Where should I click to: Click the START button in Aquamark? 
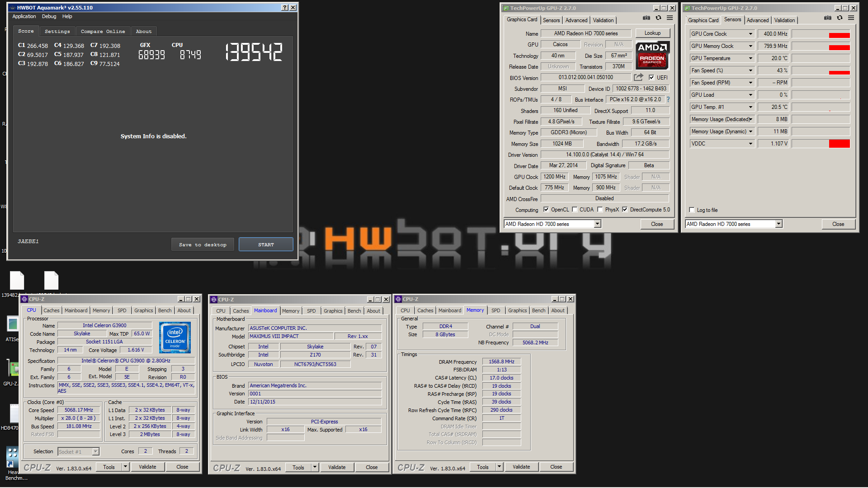[x=266, y=244]
